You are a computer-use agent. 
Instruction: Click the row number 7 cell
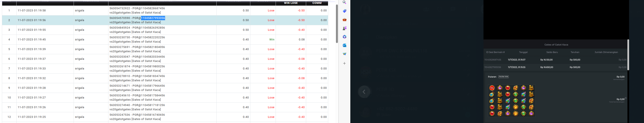click(9, 68)
